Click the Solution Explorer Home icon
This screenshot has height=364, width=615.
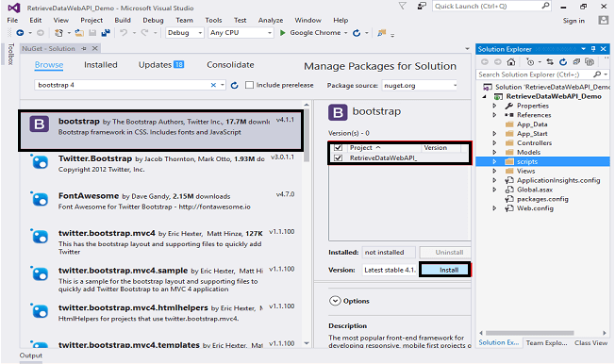coord(510,62)
